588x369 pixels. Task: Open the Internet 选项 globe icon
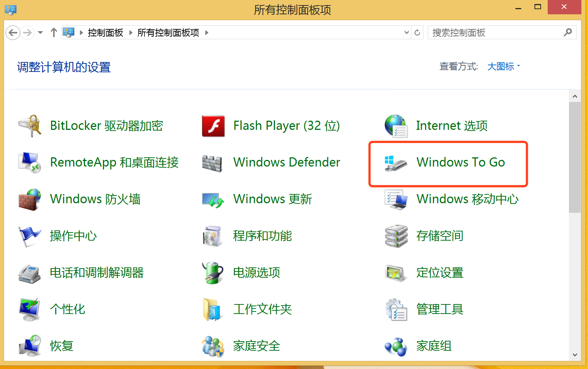[396, 126]
